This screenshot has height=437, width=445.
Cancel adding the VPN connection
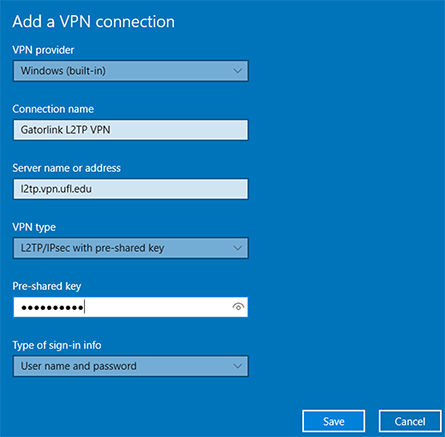pyautogui.click(x=410, y=421)
